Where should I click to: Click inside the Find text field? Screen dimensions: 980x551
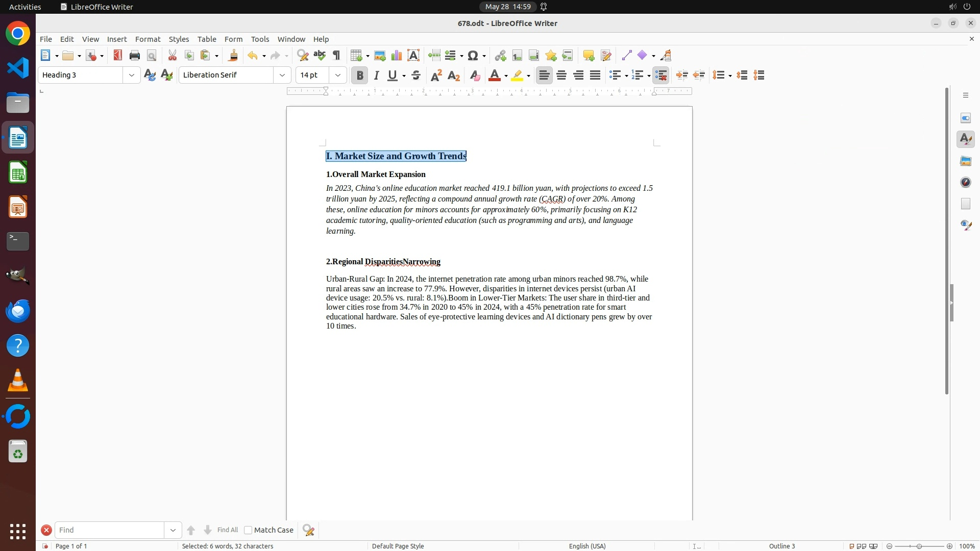coord(109,530)
